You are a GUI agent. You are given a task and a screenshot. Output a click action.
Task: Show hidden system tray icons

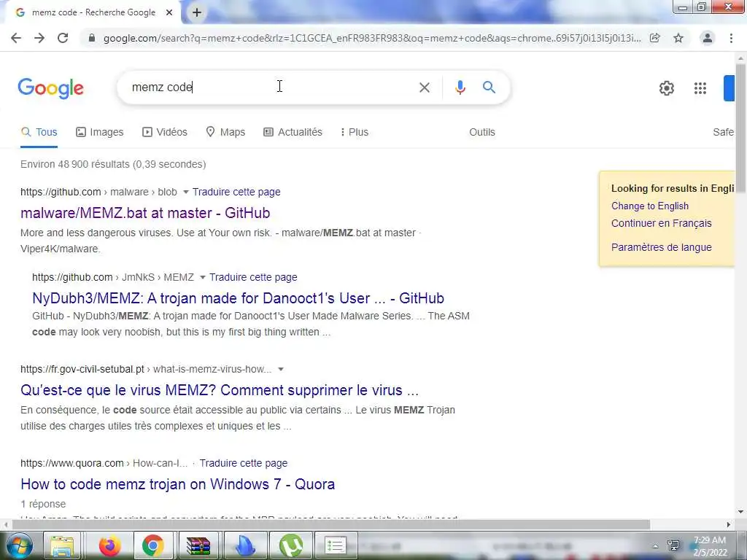click(x=656, y=546)
